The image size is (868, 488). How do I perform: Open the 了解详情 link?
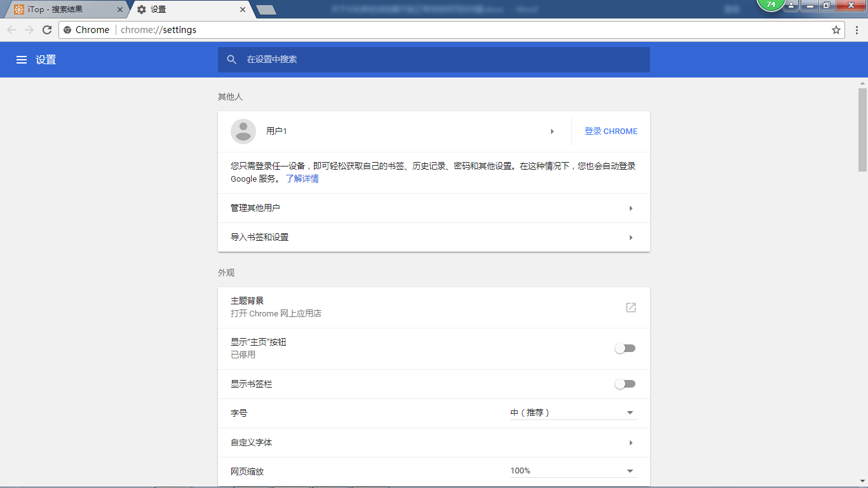(x=303, y=179)
